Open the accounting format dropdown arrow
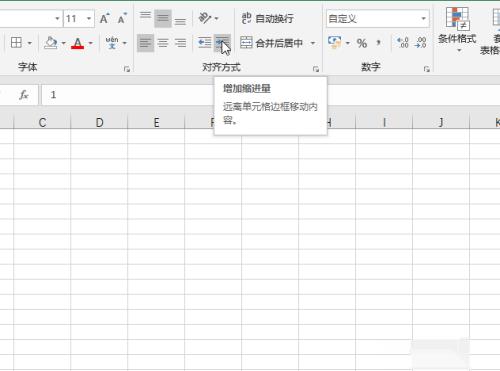 pyautogui.click(x=348, y=43)
